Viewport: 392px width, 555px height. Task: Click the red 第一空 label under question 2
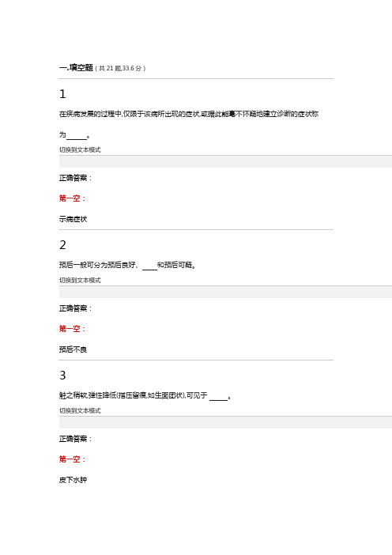pos(72,329)
